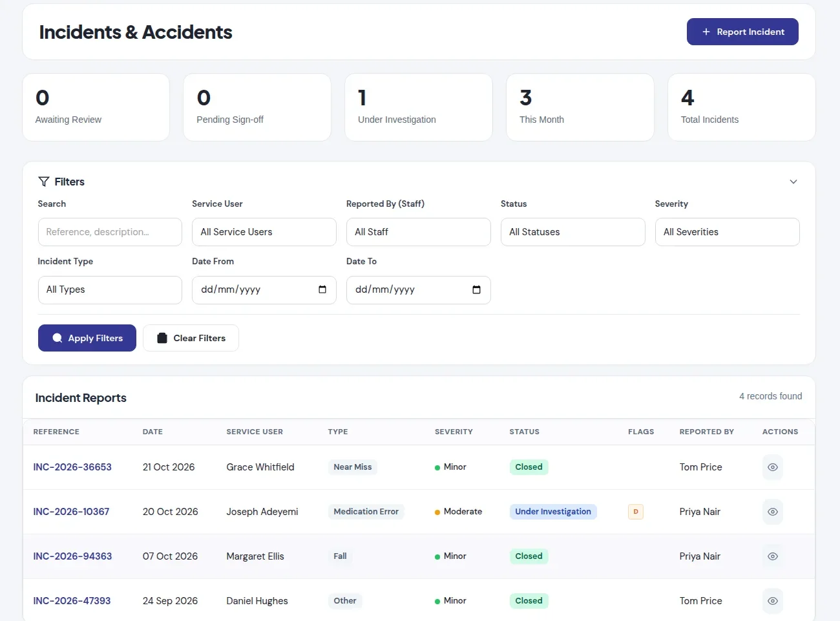Open the All Staff dropdown
Viewport: 840px width, 621px height.
419,232
